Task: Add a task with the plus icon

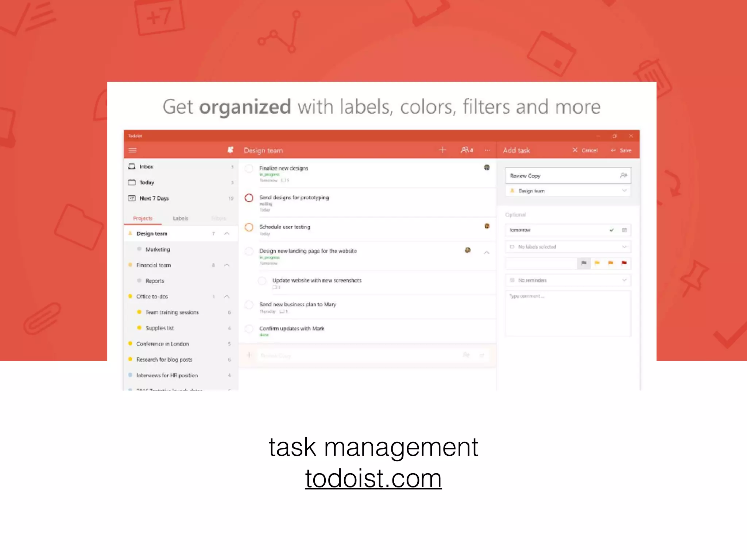Action: click(x=442, y=150)
